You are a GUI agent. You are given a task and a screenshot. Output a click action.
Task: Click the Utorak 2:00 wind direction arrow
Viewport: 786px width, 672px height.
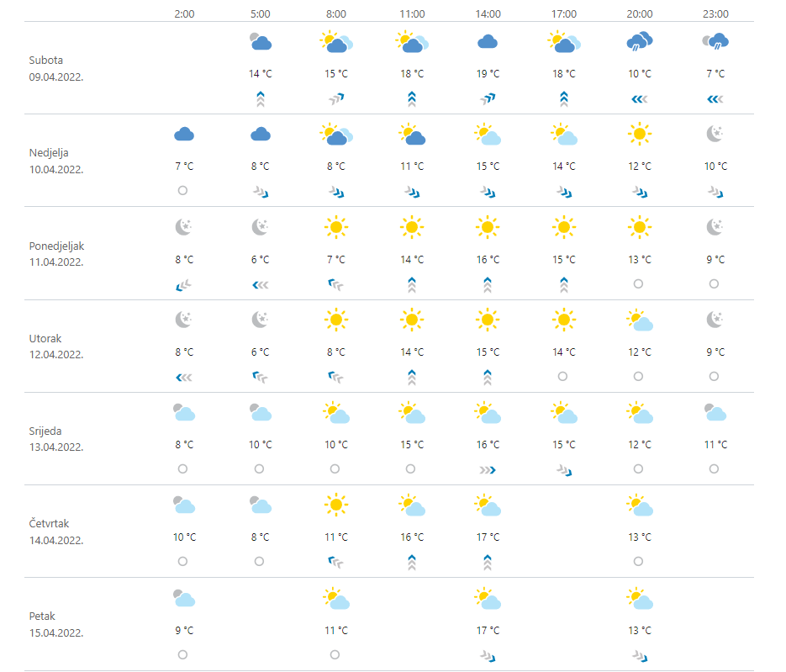[183, 377]
